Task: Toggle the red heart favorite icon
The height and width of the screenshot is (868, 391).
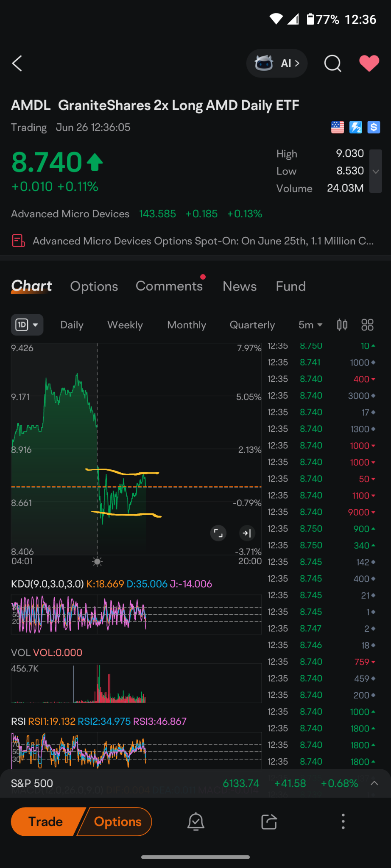Action: point(369,64)
